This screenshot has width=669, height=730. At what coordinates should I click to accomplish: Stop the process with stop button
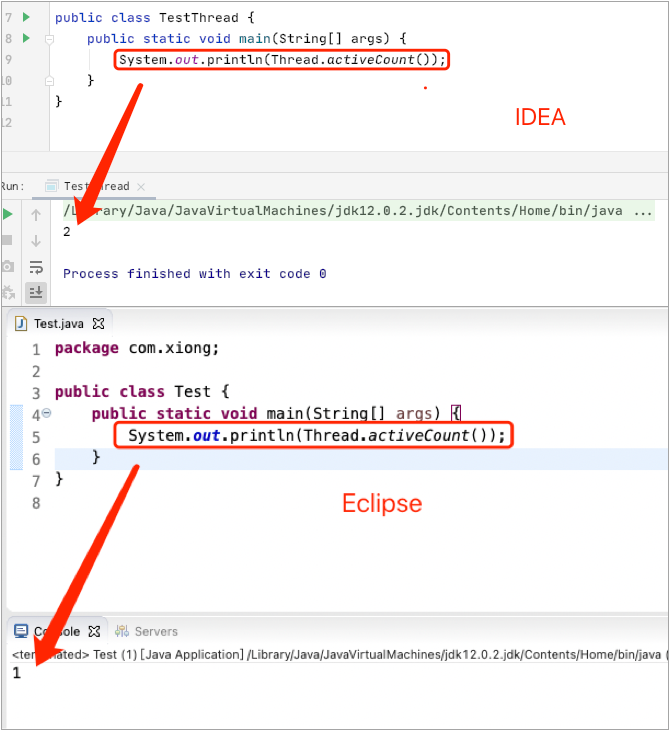pos(7,240)
